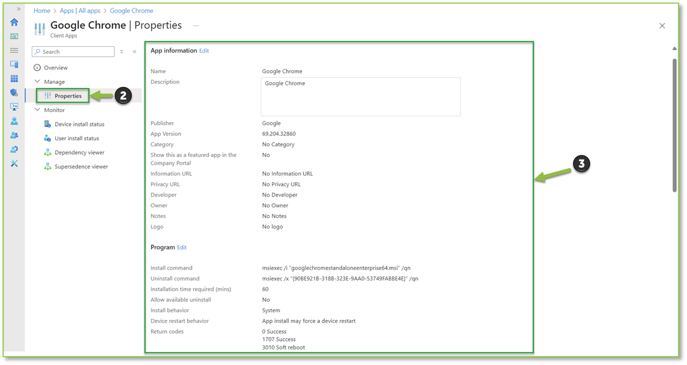687x365 pixels.
Task: Click the msiexec /i install command text
Action: click(x=336, y=268)
